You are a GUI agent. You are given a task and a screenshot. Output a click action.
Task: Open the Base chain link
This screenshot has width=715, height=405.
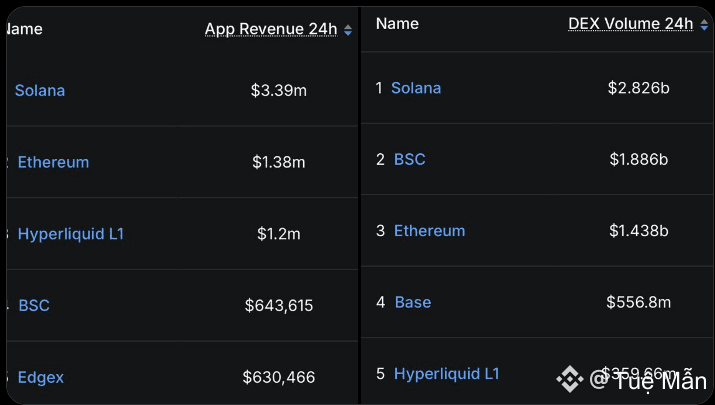pyautogui.click(x=413, y=302)
